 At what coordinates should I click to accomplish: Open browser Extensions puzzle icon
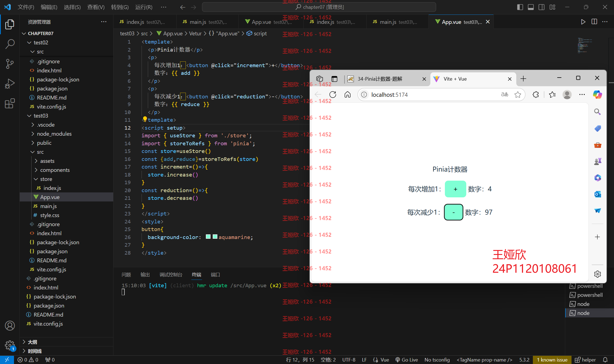[536, 95]
